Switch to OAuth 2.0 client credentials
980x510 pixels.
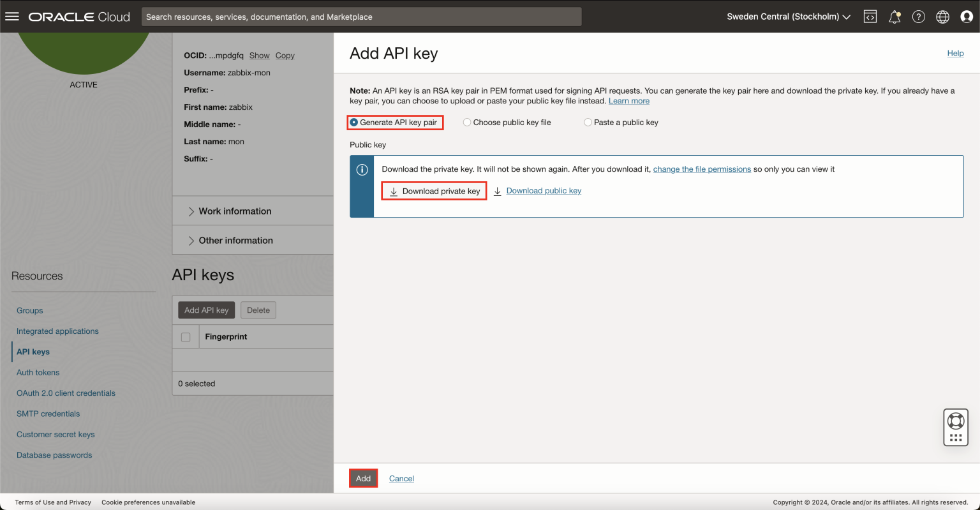coord(66,393)
